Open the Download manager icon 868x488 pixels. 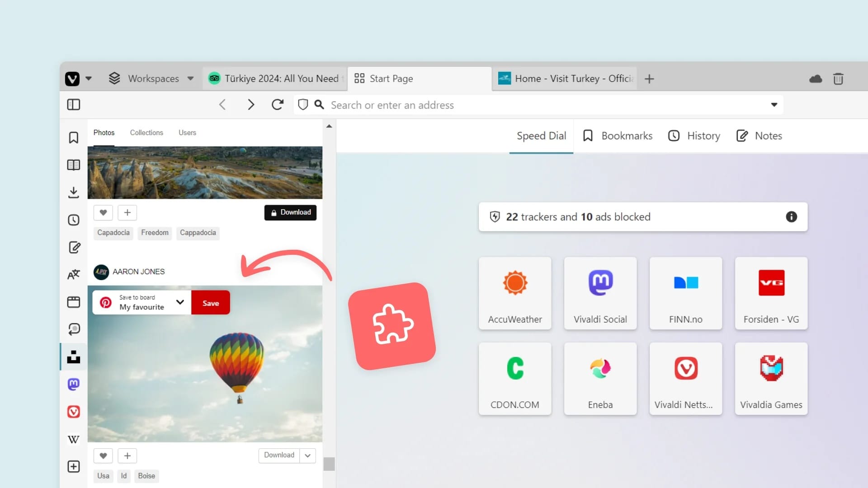point(73,192)
